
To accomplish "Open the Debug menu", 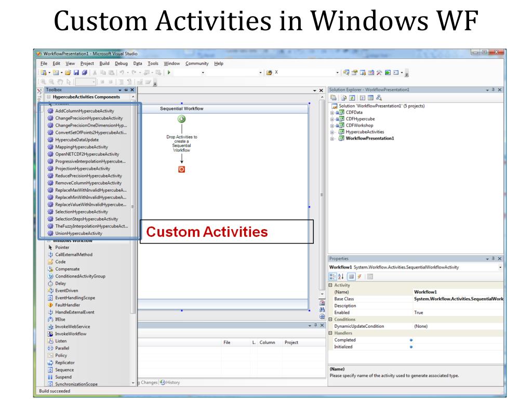I will click(x=121, y=63).
